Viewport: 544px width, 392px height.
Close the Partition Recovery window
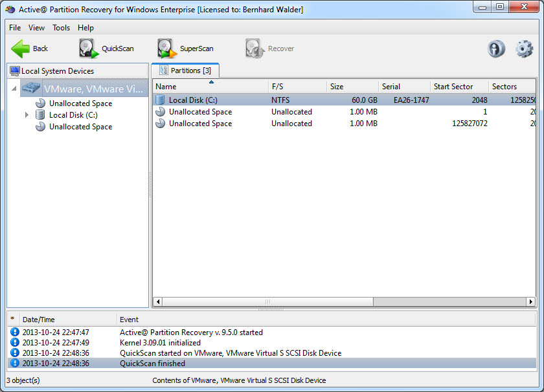pyautogui.click(x=524, y=7)
